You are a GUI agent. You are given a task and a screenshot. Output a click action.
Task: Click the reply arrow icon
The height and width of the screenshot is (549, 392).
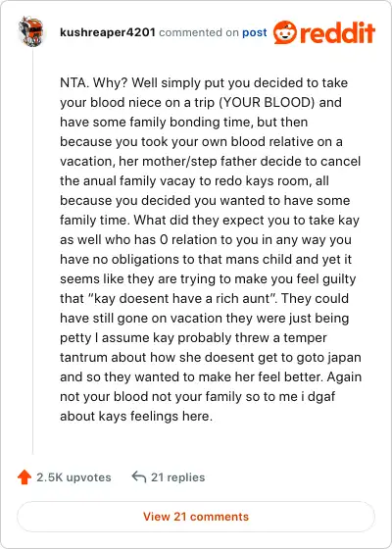coord(138,476)
